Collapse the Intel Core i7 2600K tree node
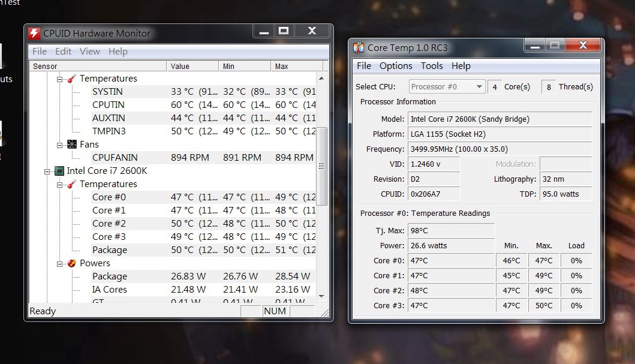Image resolution: width=635 pixels, height=364 pixels. pyautogui.click(x=47, y=172)
